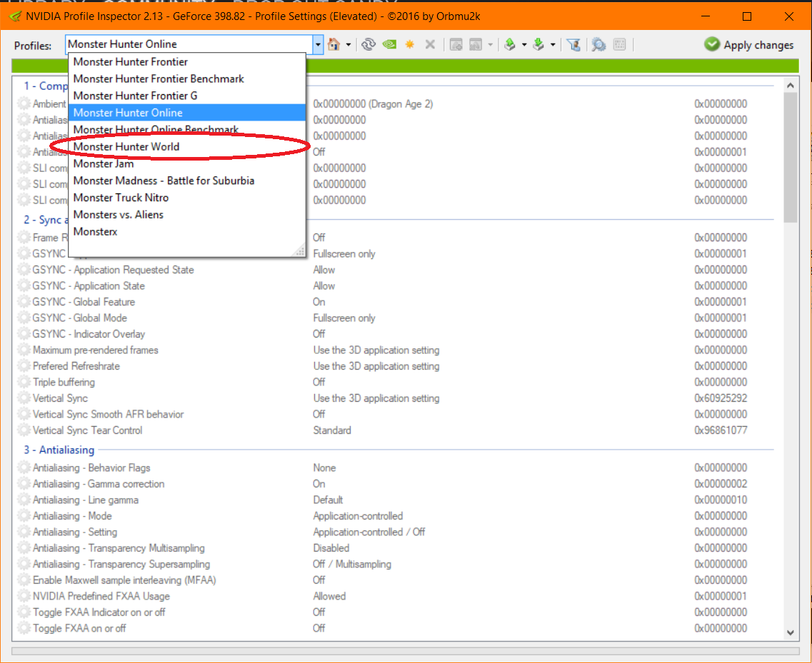Click the magnifier scan for modified profiles icon
The height and width of the screenshot is (663, 812).
point(599,44)
